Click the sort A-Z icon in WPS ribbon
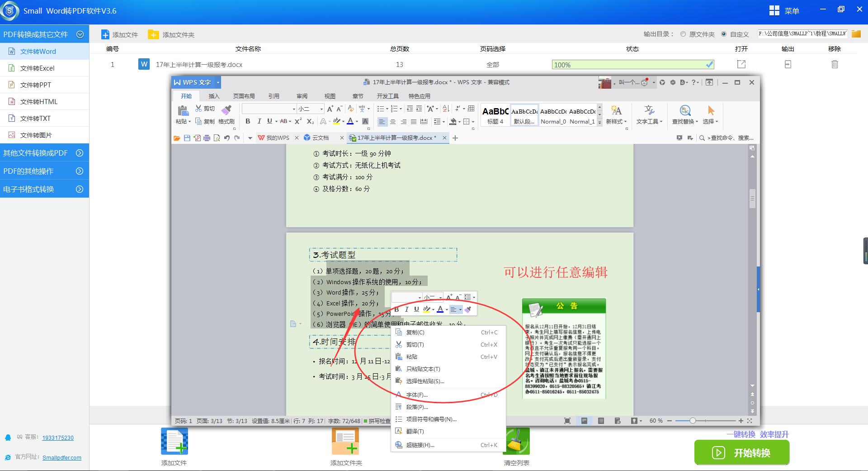The image size is (868, 471). pos(446,109)
